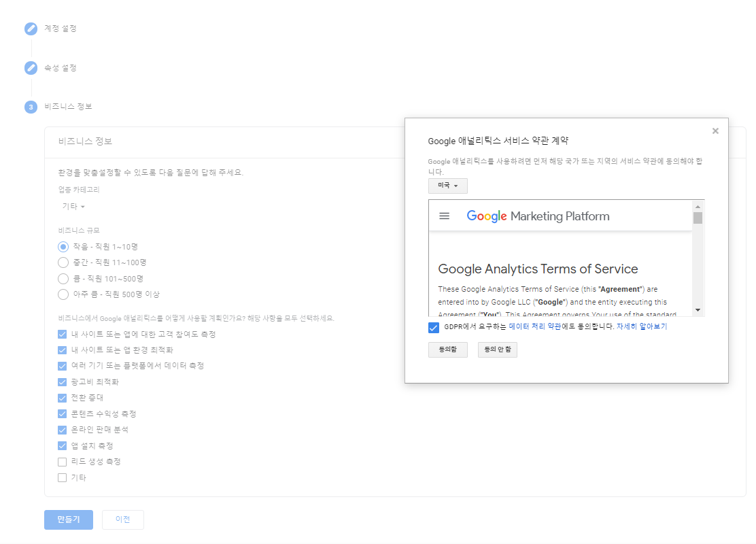Screen dimensions: 756x544
Task: Uncheck the 앱 설치 측정 checkbox
Action: pyautogui.click(x=62, y=445)
